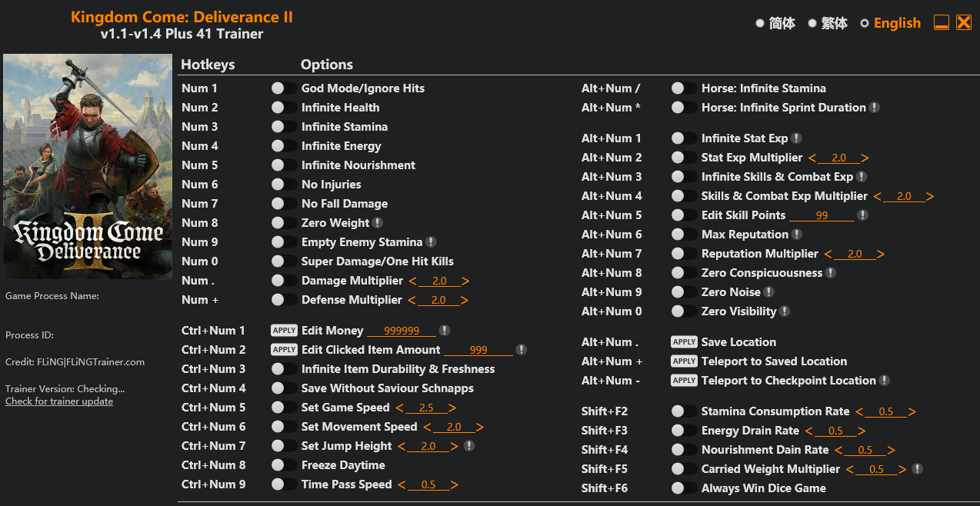Screen dimensions: 980x506
Task: Increase Defense Multiplier with right arrow
Action: pos(465,301)
